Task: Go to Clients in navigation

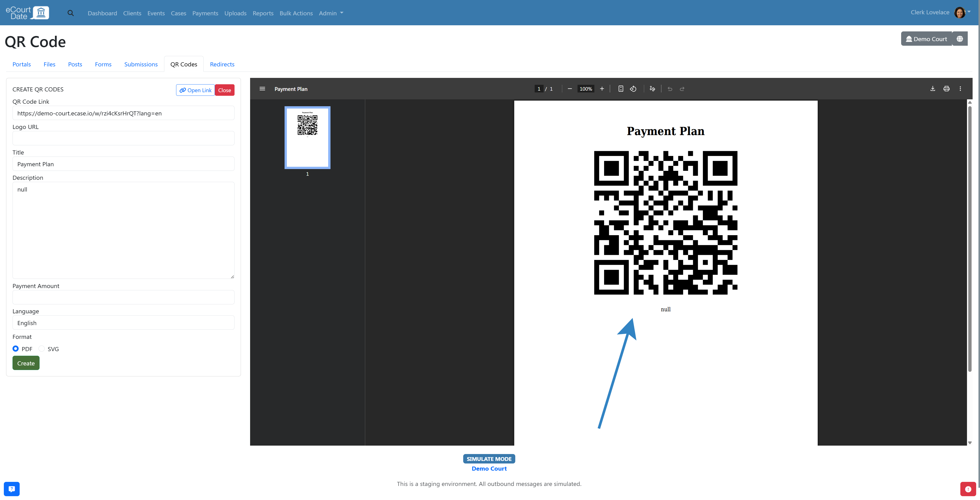Action: click(132, 13)
